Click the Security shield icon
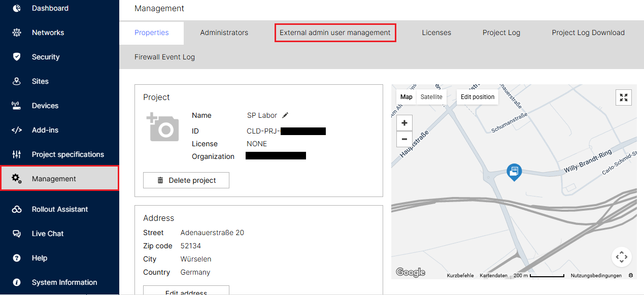The width and height of the screenshot is (644, 295). pos(16,57)
